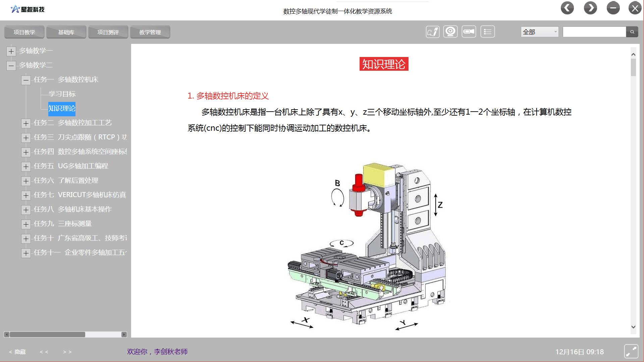
Task: Select the 学习目标 tree item
Action: click(62, 94)
